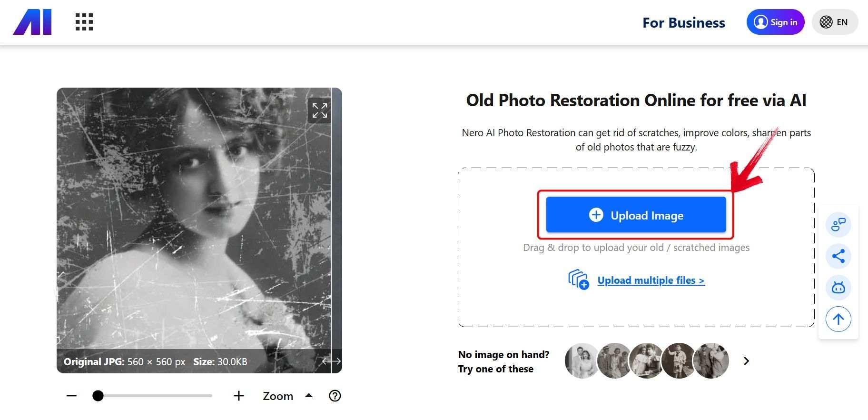This screenshot has width=868, height=420.
Task: Click the zoom in plus icon
Action: 239,396
